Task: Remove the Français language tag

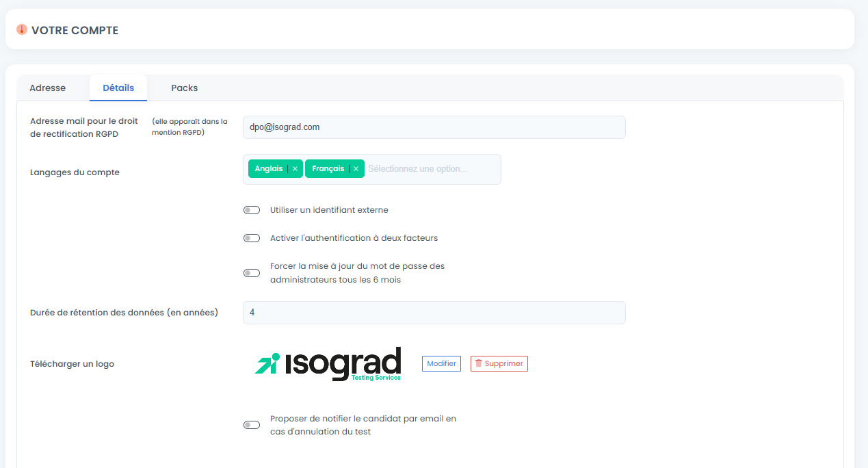Action: 356,169
